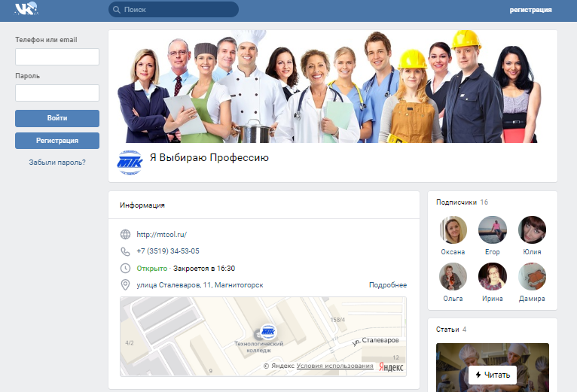
Task: Click the Войти login button
Action: point(57,118)
